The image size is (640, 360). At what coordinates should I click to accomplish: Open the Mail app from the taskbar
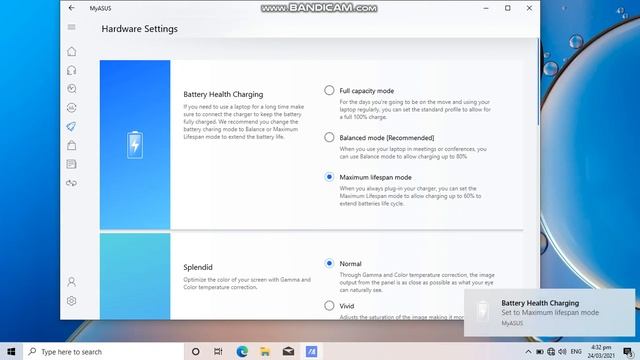(x=289, y=351)
